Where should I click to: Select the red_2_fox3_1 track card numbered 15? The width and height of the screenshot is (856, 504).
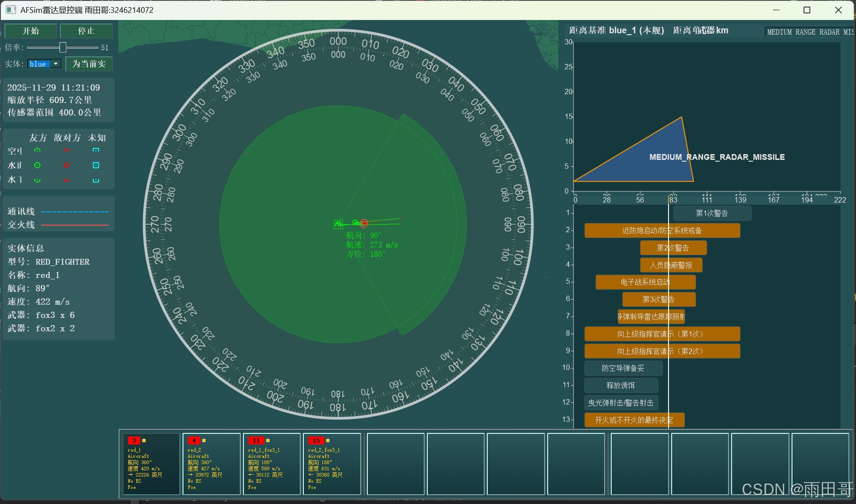coord(331,464)
